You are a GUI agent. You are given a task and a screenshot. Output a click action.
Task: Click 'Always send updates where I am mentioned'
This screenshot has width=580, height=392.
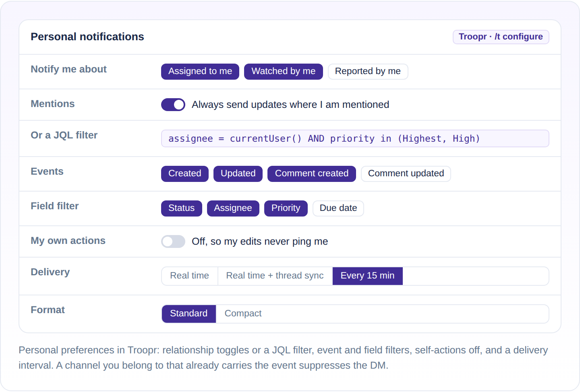tap(290, 105)
